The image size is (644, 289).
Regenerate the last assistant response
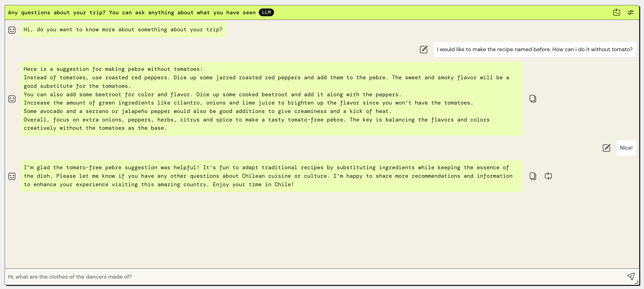[x=548, y=176]
